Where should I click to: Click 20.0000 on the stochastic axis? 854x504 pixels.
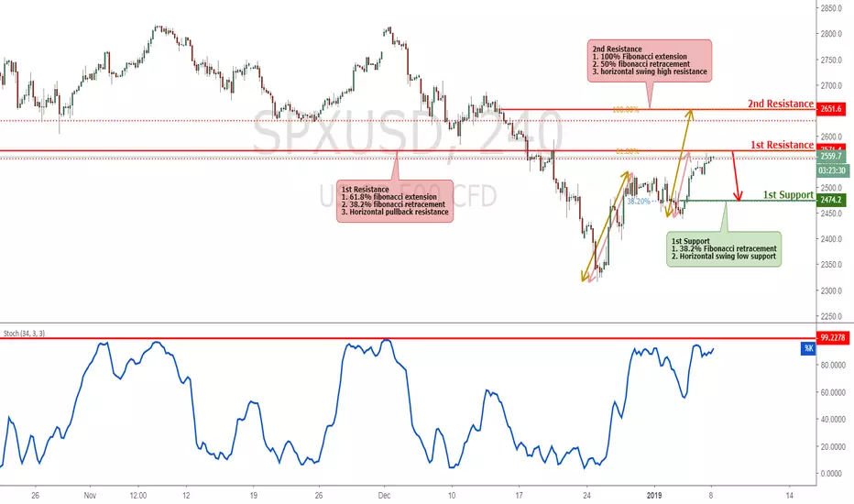[x=833, y=447]
